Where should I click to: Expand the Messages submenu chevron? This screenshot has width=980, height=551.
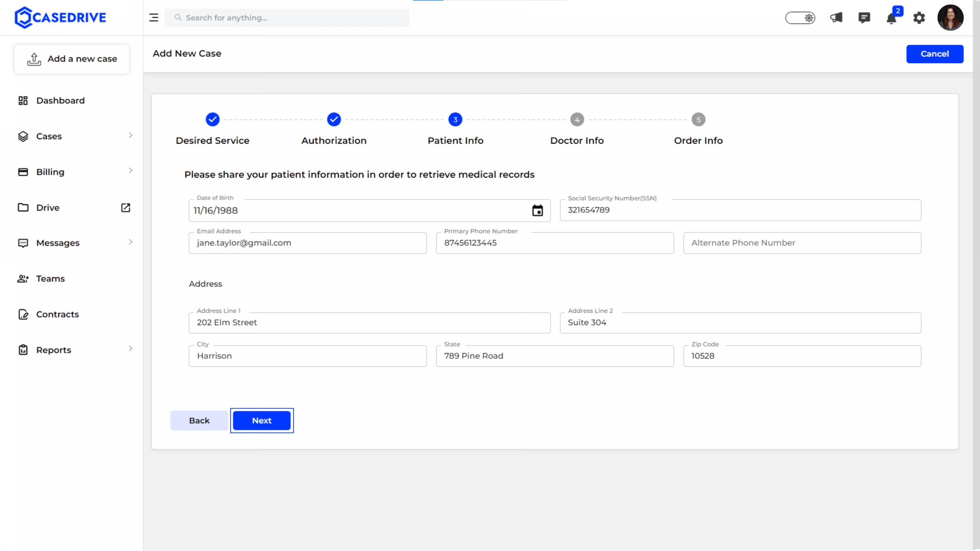coord(130,242)
